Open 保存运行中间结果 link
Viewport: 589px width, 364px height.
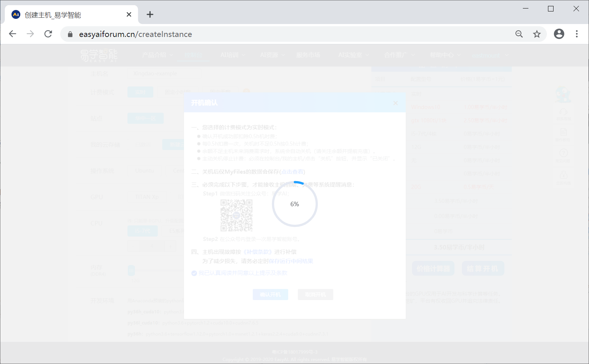(x=291, y=261)
